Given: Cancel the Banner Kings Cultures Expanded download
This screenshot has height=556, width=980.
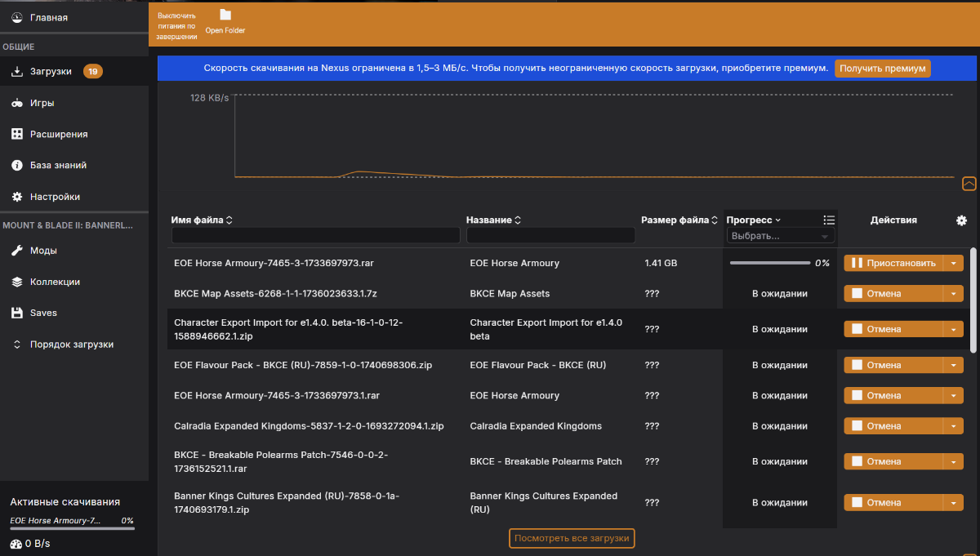Looking at the screenshot, I should pos(893,503).
